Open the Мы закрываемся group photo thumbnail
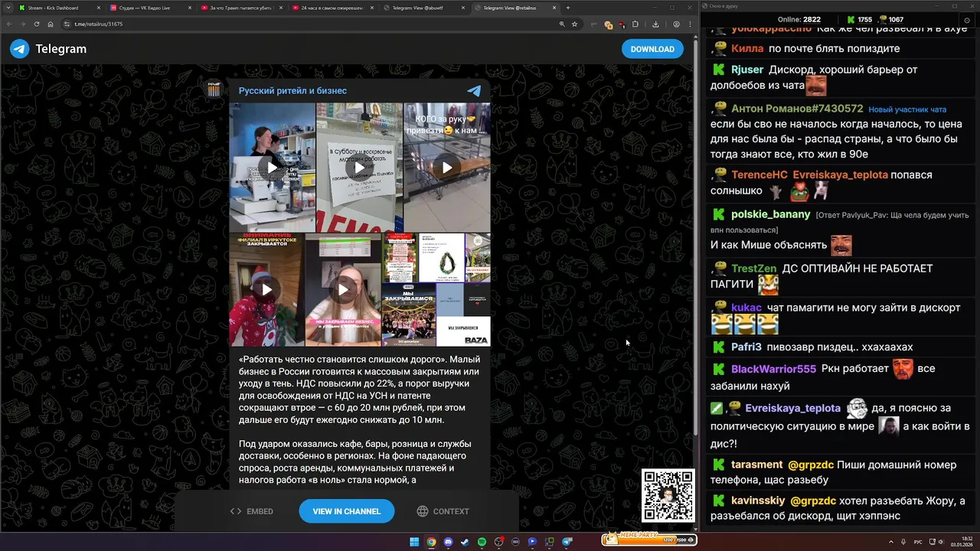This screenshot has width=980, height=551. point(409,315)
